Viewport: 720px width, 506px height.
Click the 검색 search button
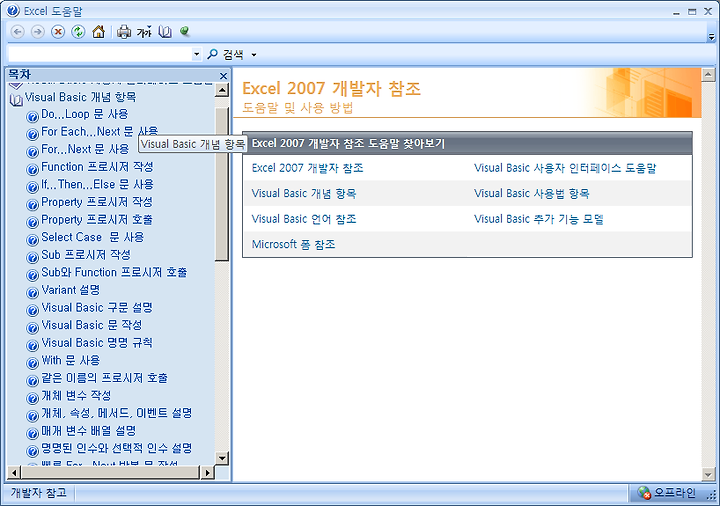pyautogui.click(x=225, y=55)
